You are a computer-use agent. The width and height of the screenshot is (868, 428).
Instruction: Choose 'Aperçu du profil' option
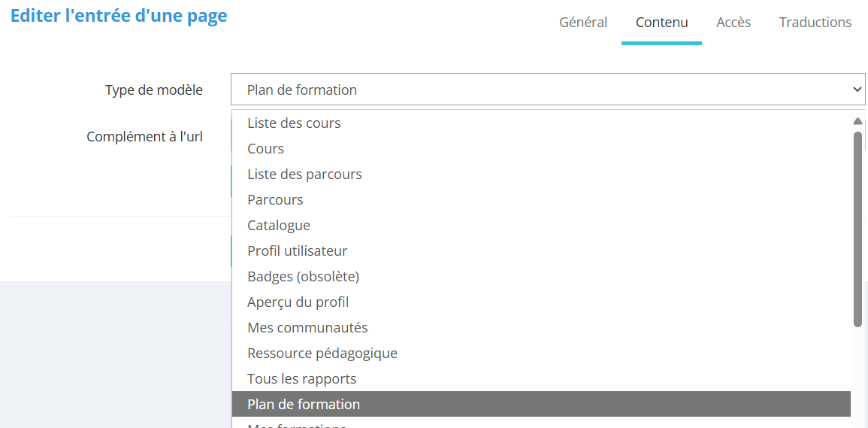298,302
